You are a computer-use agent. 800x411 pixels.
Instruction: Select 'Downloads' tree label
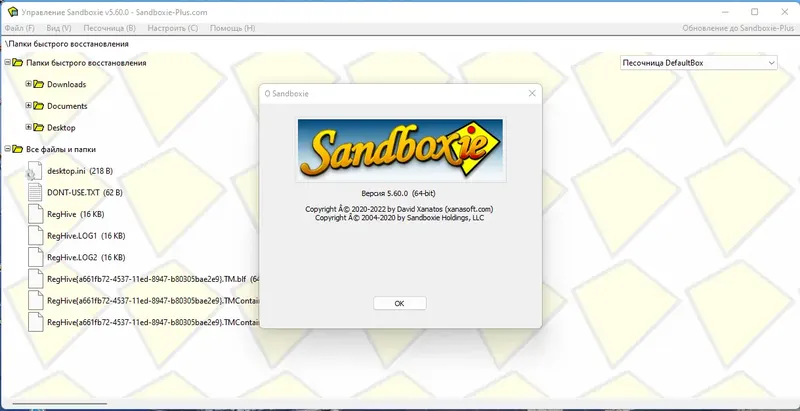pyautogui.click(x=66, y=84)
